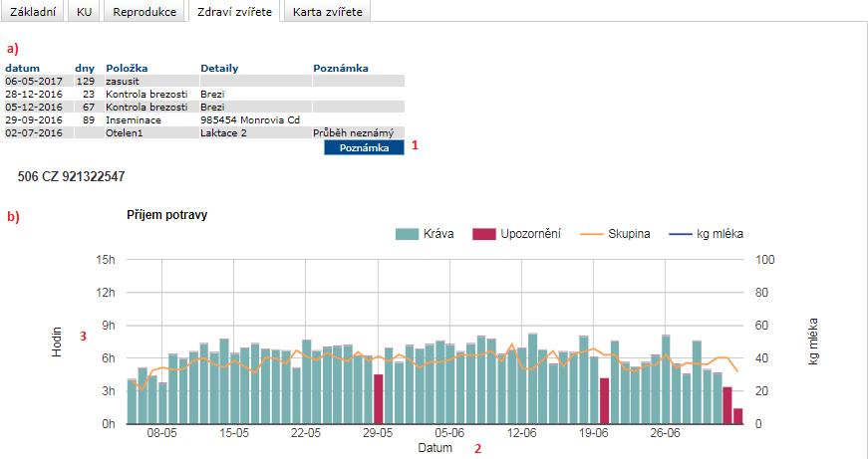Click the Poznámka column header
This screenshot has width=868, height=459.
click(x=341, y=68)
